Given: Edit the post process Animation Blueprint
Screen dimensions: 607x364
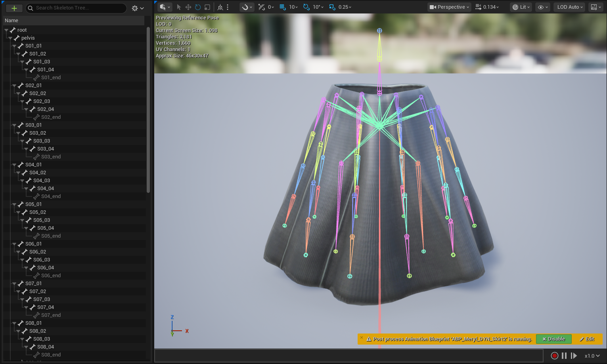Looking at the screenshot, I should pyautogui.click(x=587, y=339).
